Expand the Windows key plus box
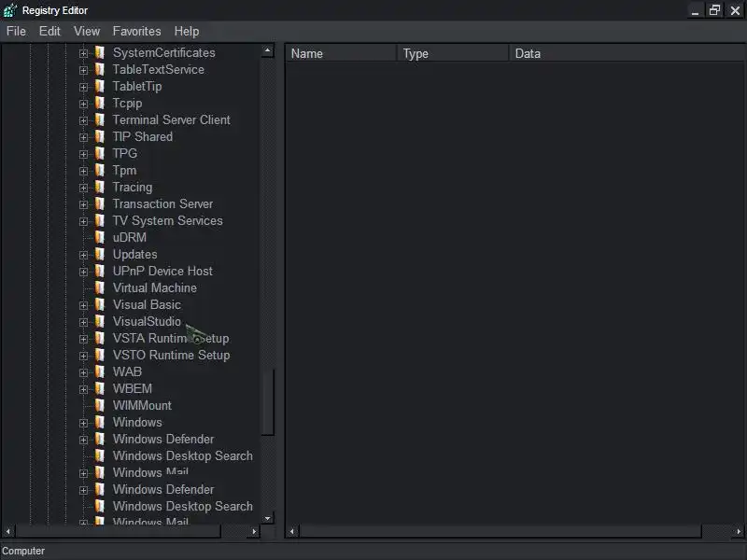Screen dimensions: 747x560 click(83, 423)
